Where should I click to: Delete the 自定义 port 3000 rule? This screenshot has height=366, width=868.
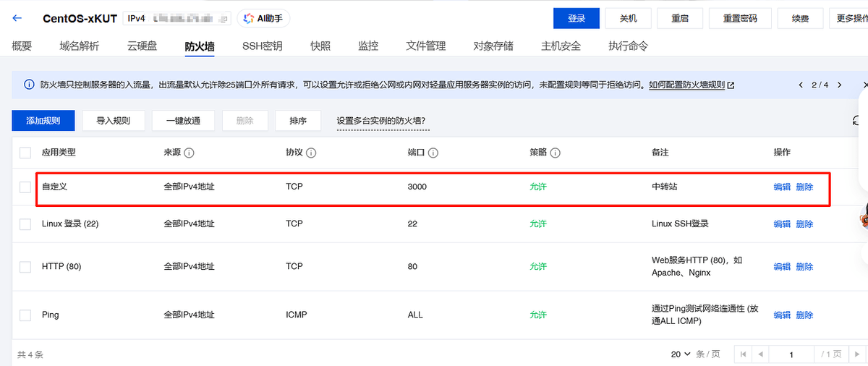point(804,187)
